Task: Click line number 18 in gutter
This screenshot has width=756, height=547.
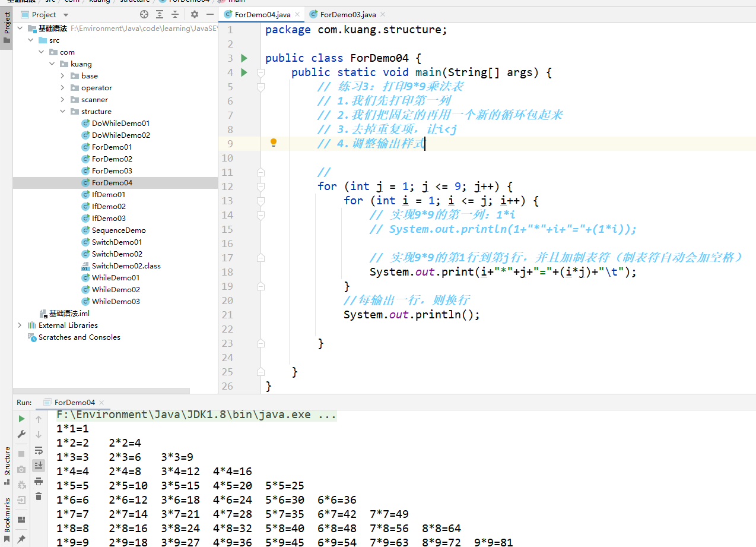Action: click(x=227, y=272)
